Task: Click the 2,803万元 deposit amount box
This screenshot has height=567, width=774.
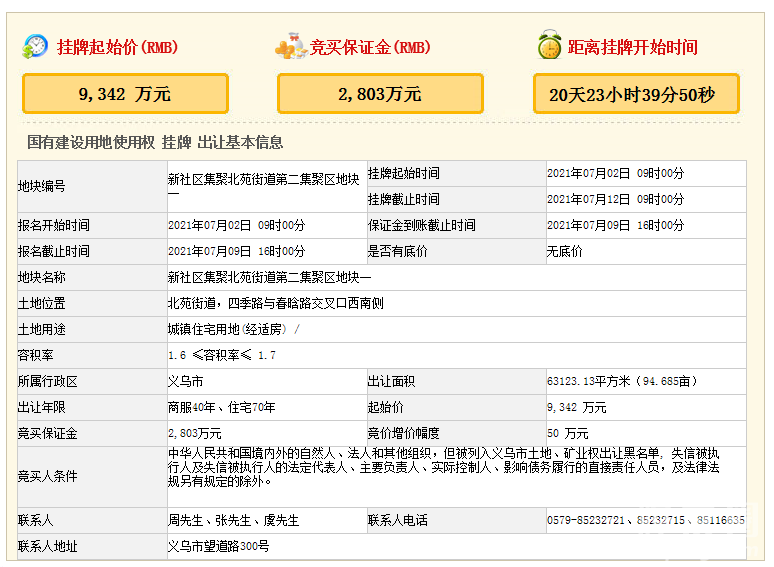Action: pos(379,94)
